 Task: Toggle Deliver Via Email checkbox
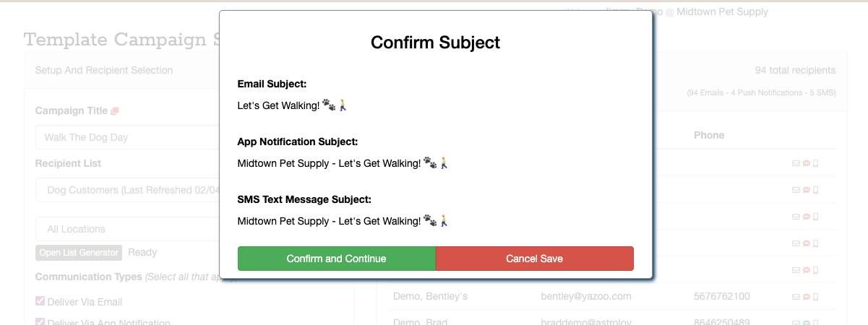tap(40, 302)
